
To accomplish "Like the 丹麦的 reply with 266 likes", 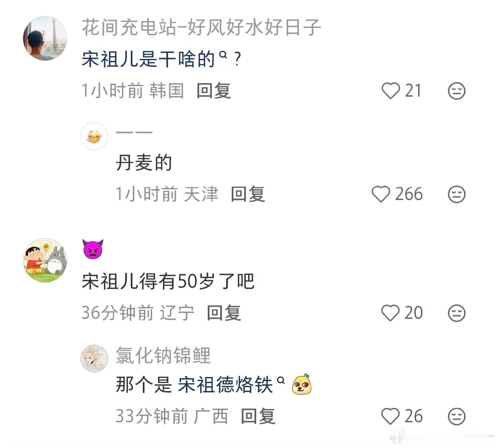I will point(381,194).
